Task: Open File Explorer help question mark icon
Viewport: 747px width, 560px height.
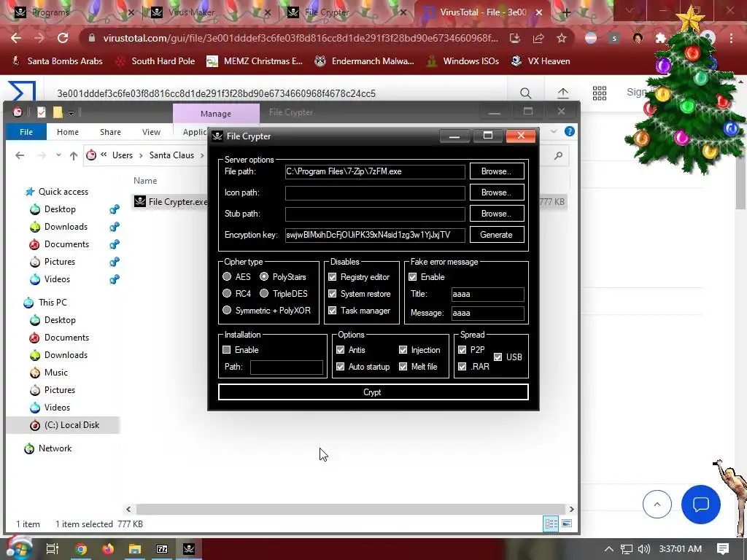Action: pyautogui.click(x=569, y=131)
